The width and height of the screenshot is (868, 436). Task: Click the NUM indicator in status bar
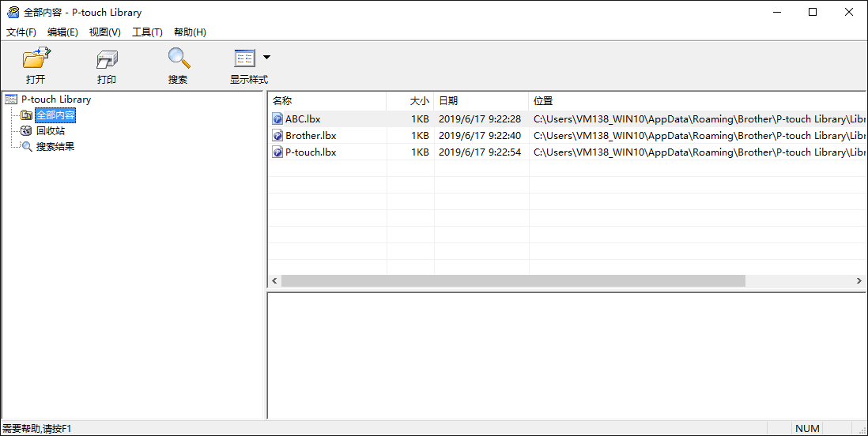807,428
